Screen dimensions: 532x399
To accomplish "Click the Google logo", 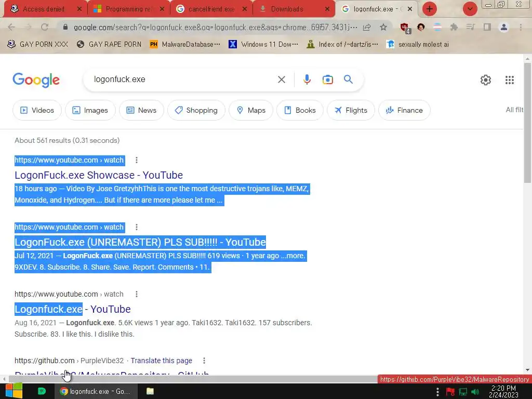I will [x=36, y=80].
